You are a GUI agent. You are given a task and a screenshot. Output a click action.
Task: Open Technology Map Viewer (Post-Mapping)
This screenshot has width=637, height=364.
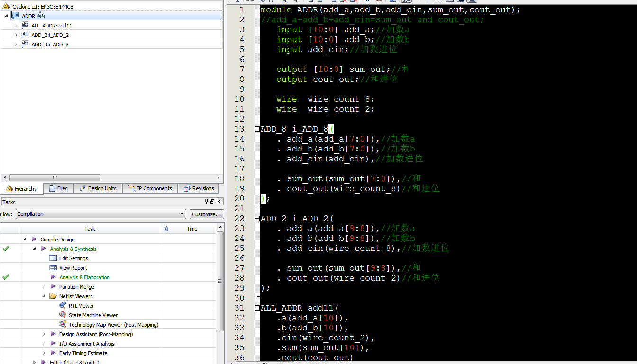tap(113, 325)
